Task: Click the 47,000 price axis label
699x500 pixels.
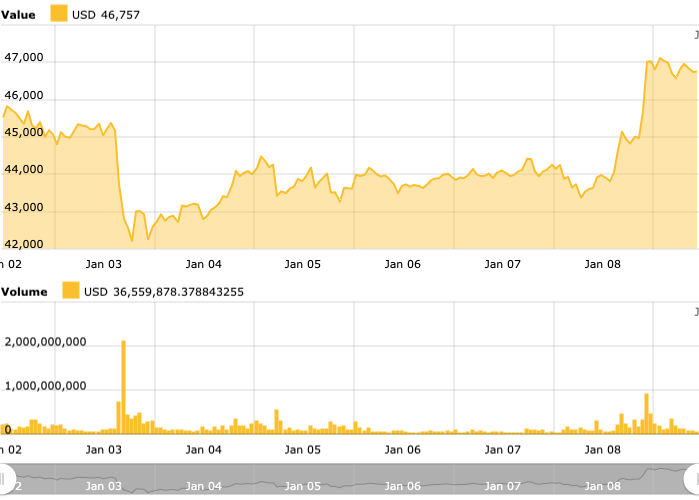Action: 24,58
